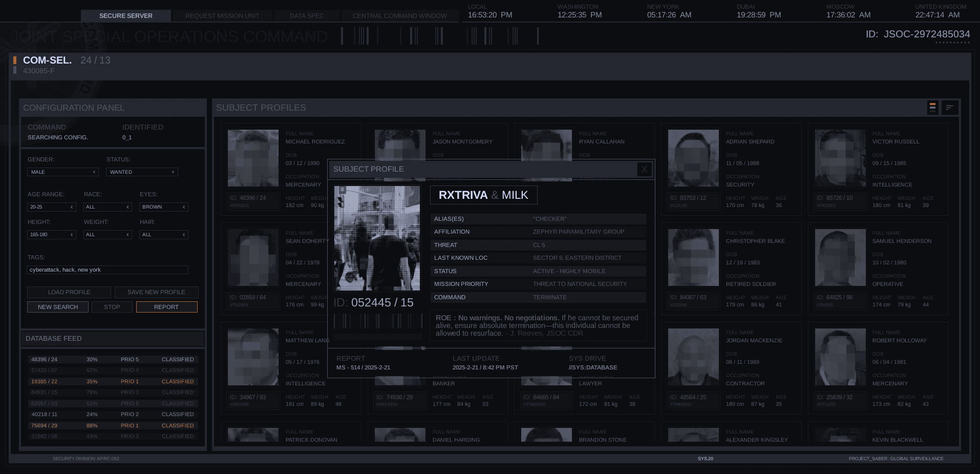This screenshot has height=474, width=980.
Task: Click the Load Profile button
Action: pyautogui.click(x=69, y=292)
